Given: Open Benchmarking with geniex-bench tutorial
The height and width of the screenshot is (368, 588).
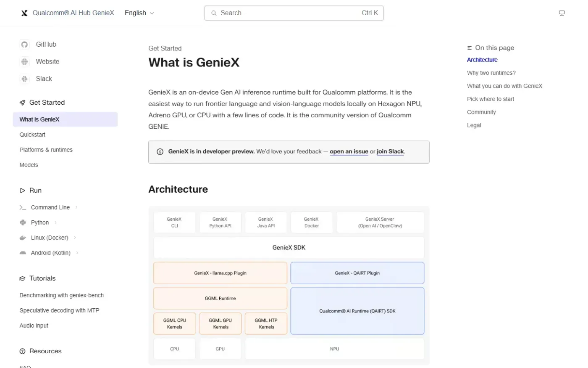Looking at the screenshot, I should pos(61,295).
